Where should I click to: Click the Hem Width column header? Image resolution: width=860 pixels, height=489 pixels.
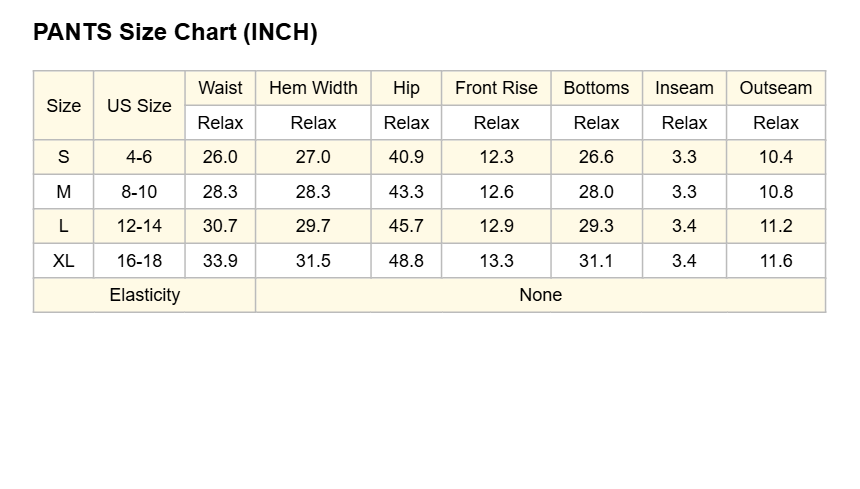click(x=313, y=88)
